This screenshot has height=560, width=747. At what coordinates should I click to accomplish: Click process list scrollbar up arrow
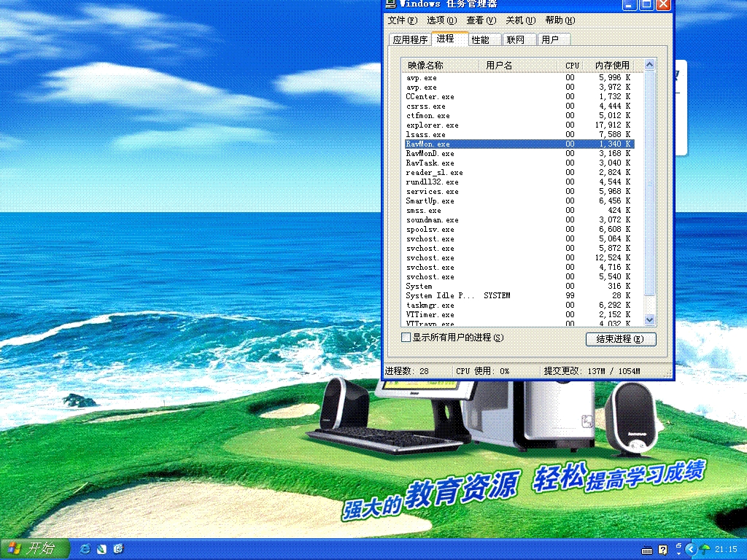649,65
